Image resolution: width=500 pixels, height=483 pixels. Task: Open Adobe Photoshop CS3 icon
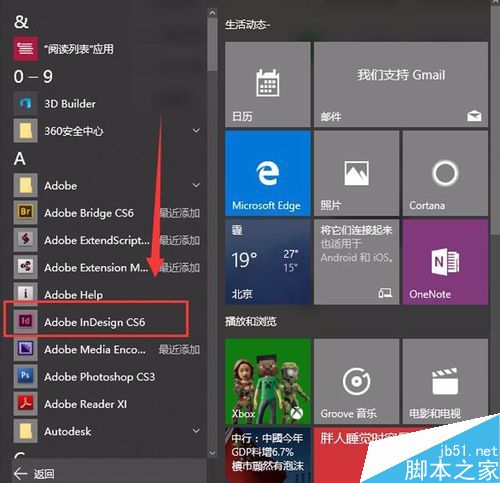pyautogui.click(x=26, y=376)
